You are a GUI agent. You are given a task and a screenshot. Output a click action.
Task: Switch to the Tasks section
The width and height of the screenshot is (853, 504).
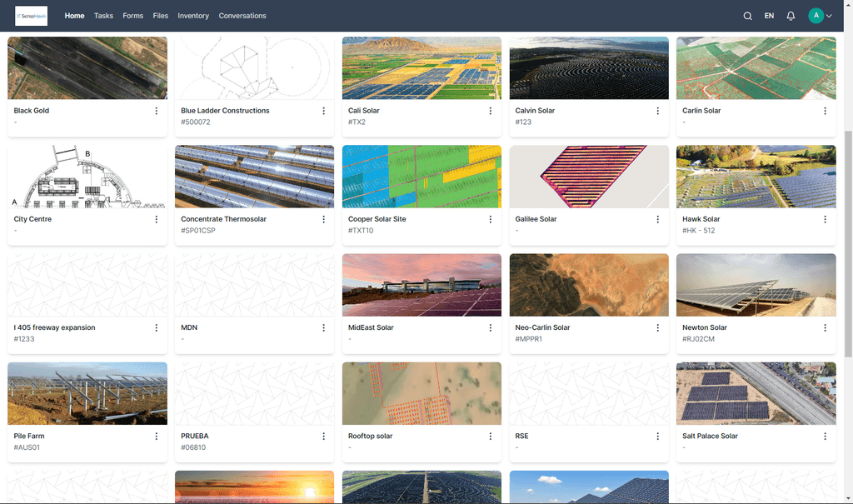point(103,16)
